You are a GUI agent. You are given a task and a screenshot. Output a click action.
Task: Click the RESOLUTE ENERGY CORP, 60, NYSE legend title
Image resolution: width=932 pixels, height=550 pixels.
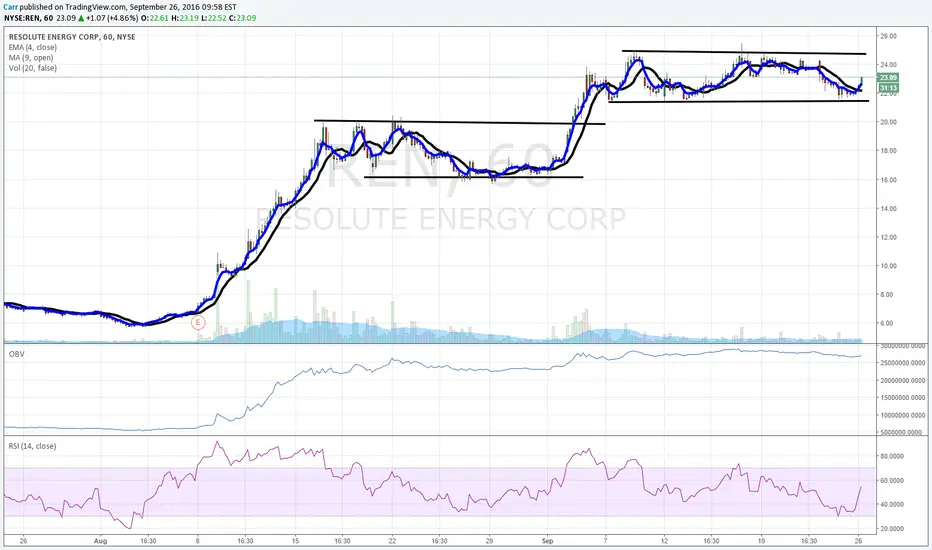pyautogui.click(x=72, y=37)
